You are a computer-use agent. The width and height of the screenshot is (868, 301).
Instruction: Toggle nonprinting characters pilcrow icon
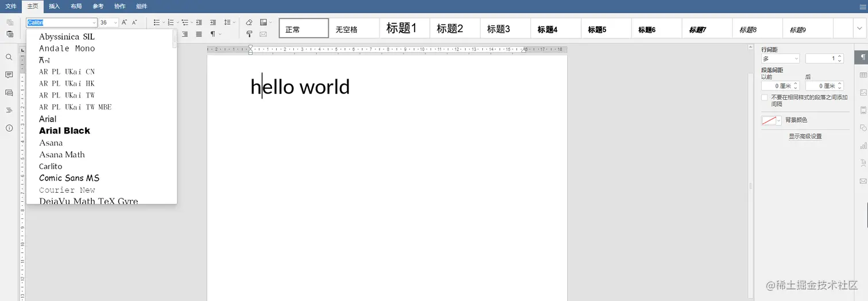tap(213, 34)
